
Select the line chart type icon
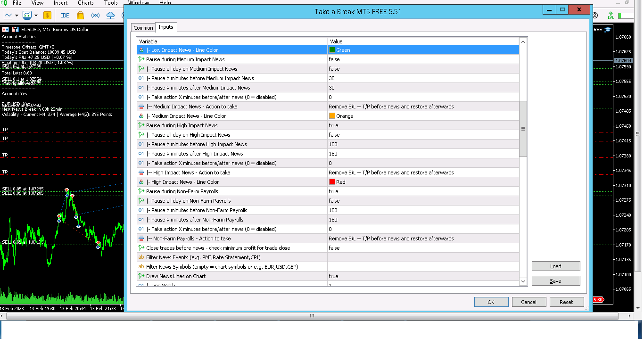coord(8,16)
